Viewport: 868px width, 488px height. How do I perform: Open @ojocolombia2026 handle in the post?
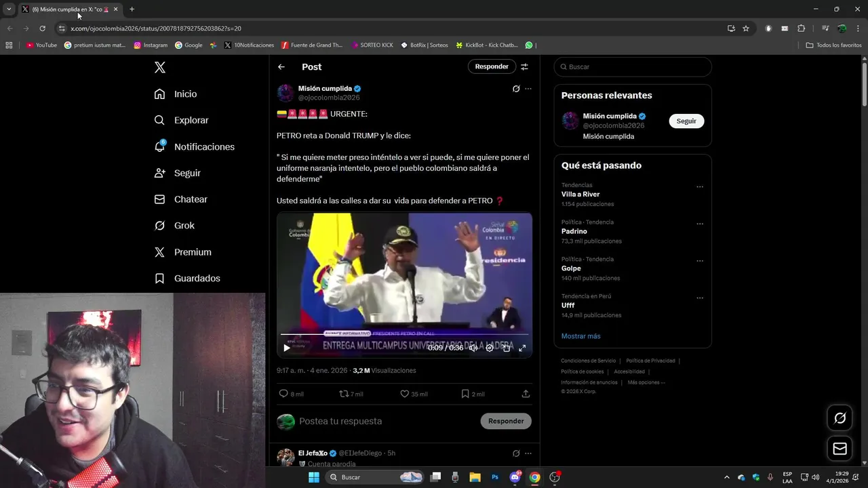pyautogui.click(x=329, y=98)
